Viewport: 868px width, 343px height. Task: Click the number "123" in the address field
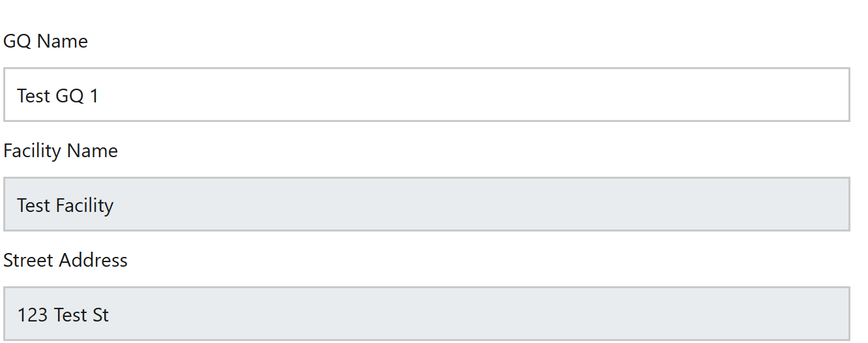click(x=33, y=315)
